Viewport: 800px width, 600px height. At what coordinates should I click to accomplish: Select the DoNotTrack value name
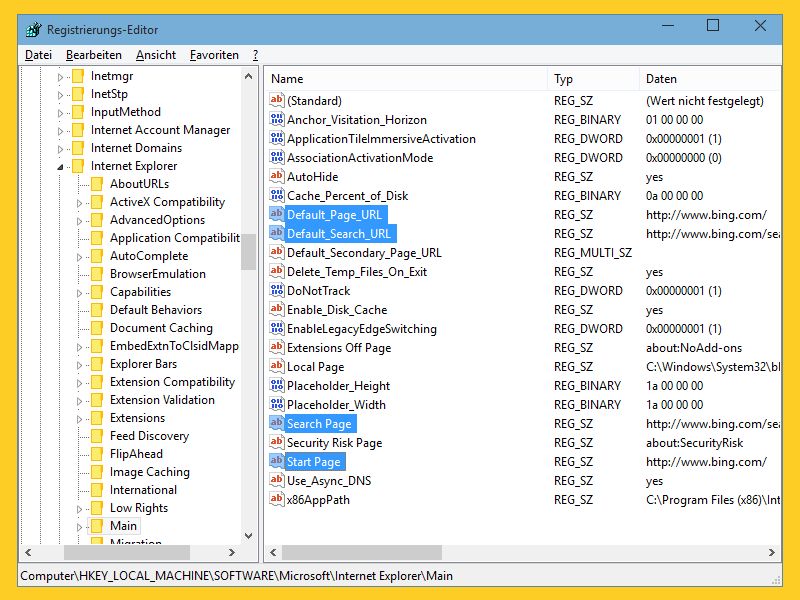coord(318,291)
